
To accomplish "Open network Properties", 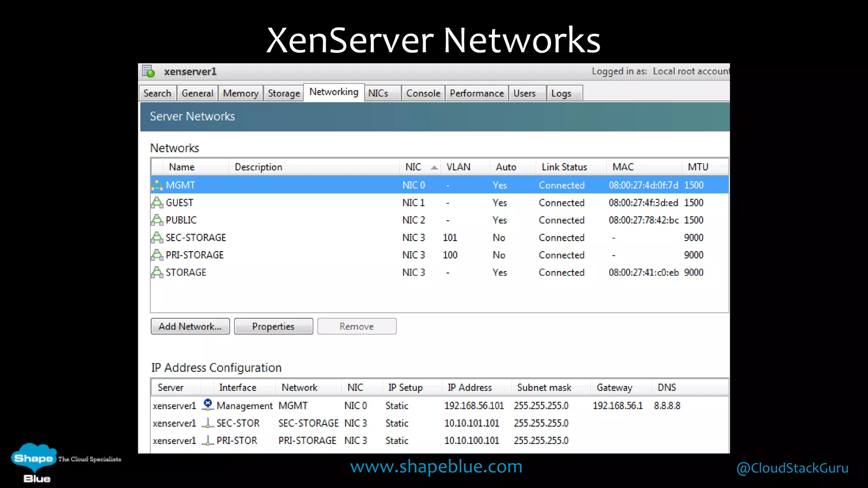I will [273, 326].
